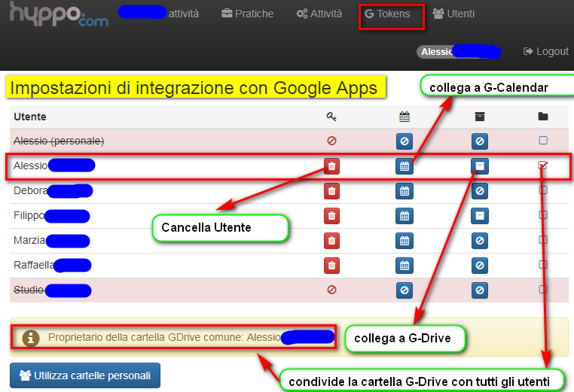Click the Marzia user name
Viewport: 574px width, 392px height.
pos(29,240)
